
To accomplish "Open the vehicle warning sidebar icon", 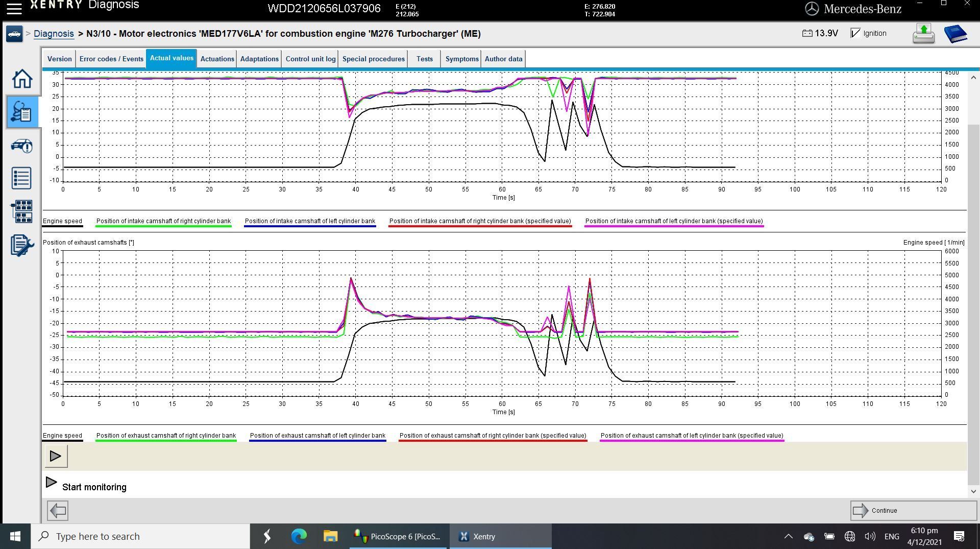I will tap(22, 146).
